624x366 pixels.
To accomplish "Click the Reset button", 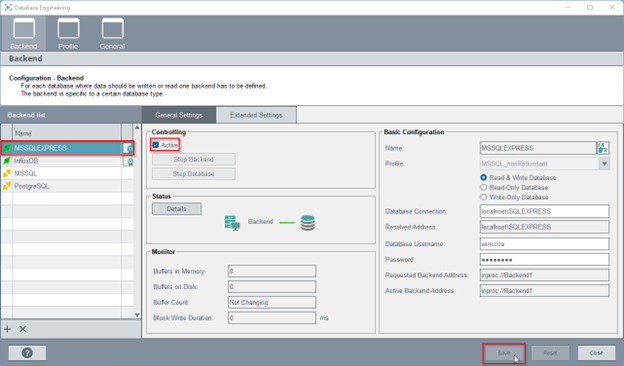I will tap(550, 353).
